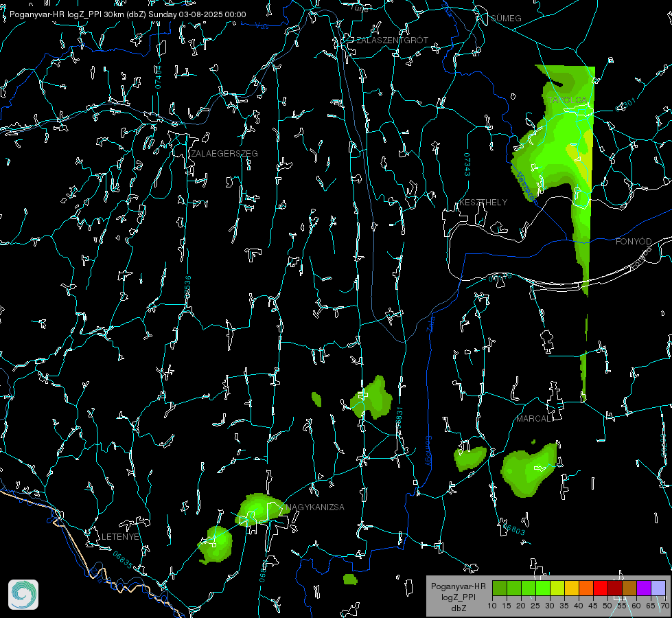672x618 pixels.
Task: Click the FONYÓD town label
Action: (x=634, y=242)
